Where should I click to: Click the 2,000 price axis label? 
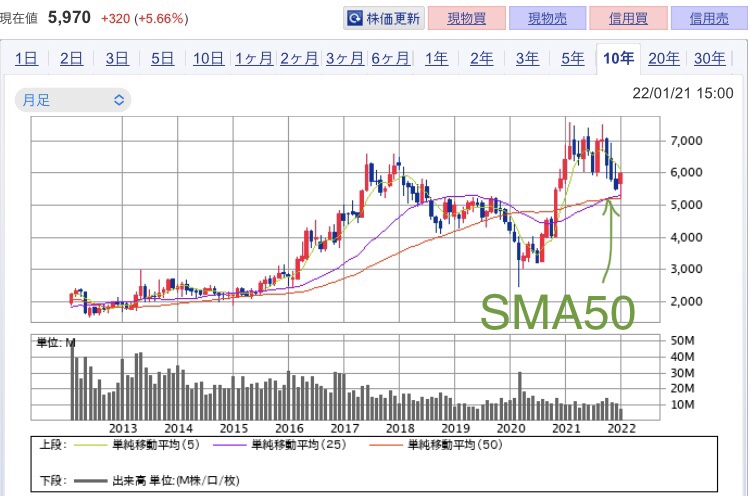[x=686, y=301]
